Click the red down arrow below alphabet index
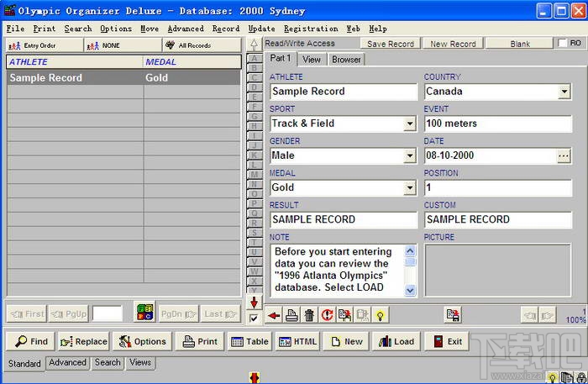The height and width of the screenshot is (384, 588). tap(255, 302)
